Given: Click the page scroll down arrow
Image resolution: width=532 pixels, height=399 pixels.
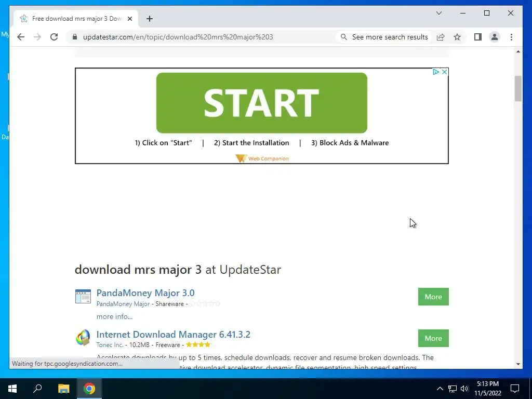Looking at the screenshot, I should [518, 364].
